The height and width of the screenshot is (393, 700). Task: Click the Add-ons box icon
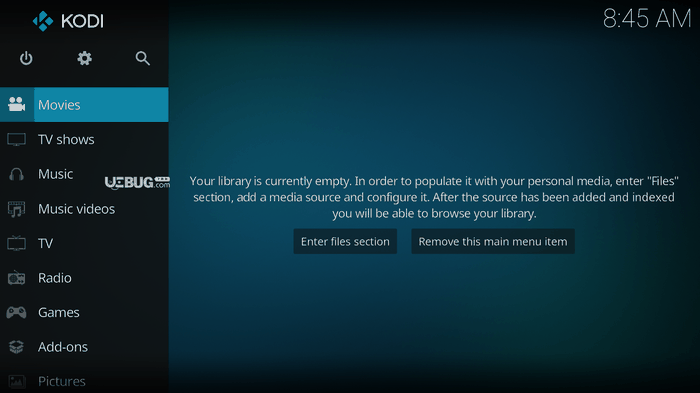17,347
